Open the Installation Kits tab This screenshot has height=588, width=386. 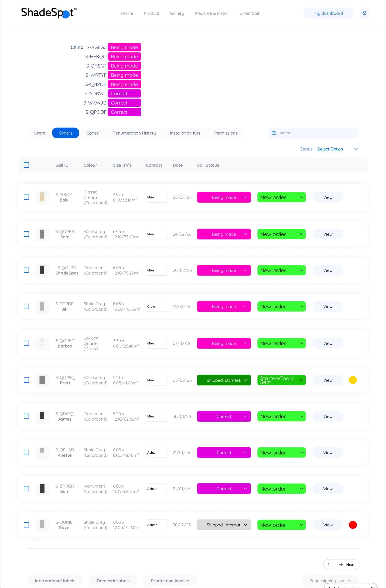click(185, 133)
